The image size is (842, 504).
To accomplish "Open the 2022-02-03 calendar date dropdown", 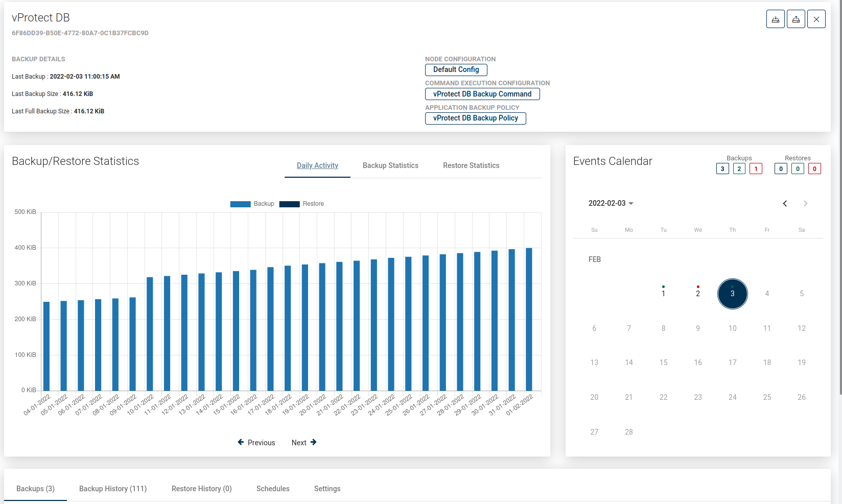I will pyautogui.click(x=611, y=203).
